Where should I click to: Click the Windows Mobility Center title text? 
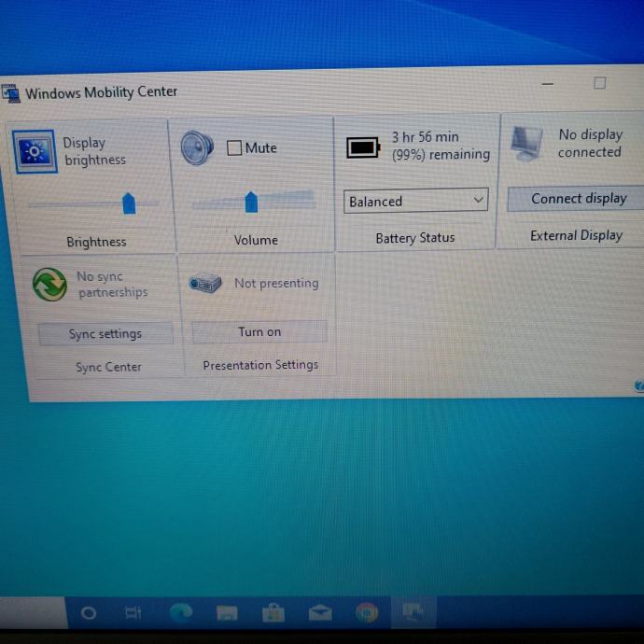point(102,92)
